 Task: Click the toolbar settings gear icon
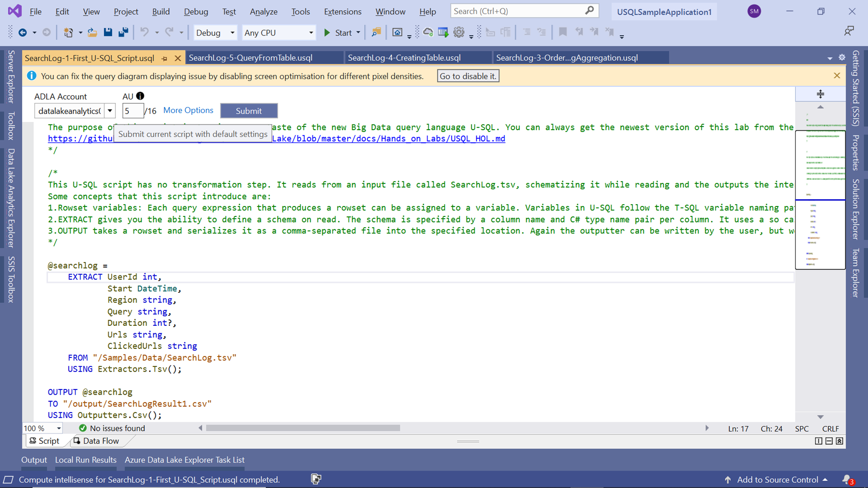tap(459, 32)
